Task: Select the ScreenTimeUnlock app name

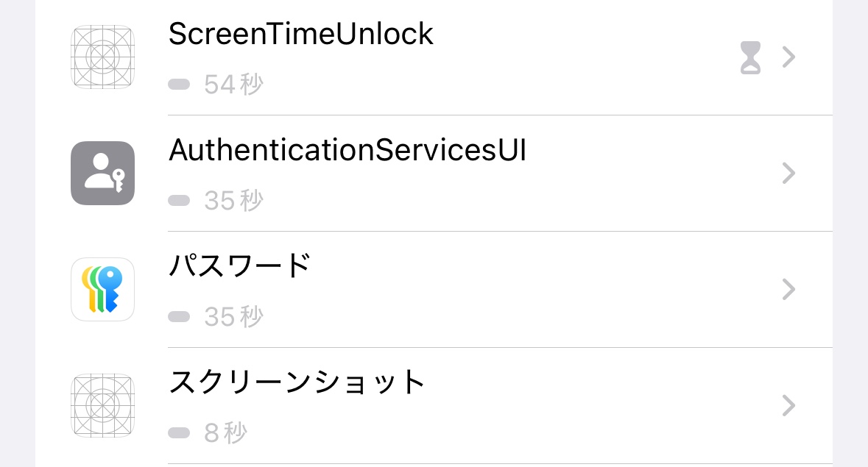Action: (x=300, y=34)
